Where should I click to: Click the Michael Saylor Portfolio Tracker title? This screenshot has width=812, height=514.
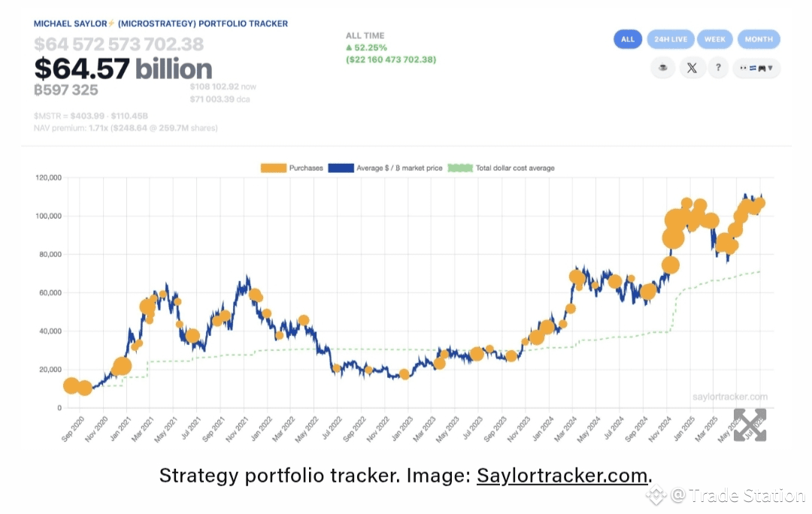[x=161, y=24]
